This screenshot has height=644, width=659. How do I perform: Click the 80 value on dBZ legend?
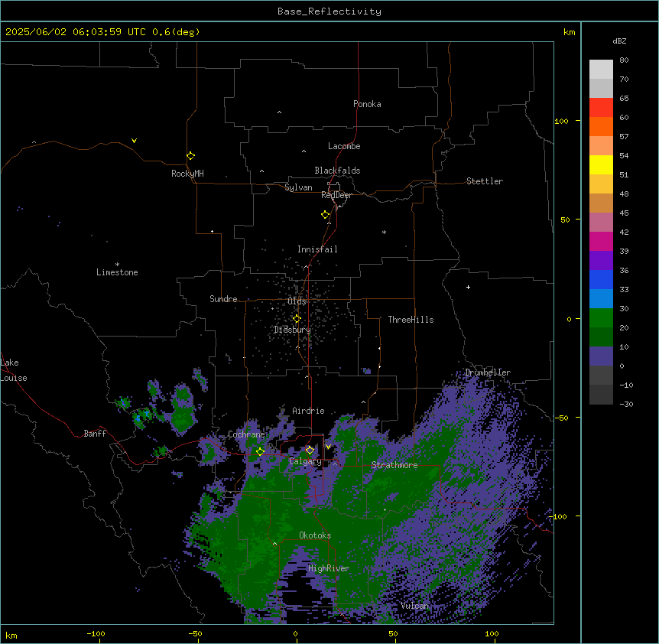pos(624,60)
